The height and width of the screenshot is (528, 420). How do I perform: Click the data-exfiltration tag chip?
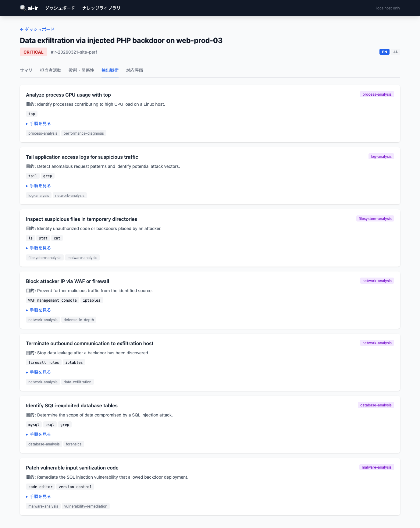tap(77, 382)
